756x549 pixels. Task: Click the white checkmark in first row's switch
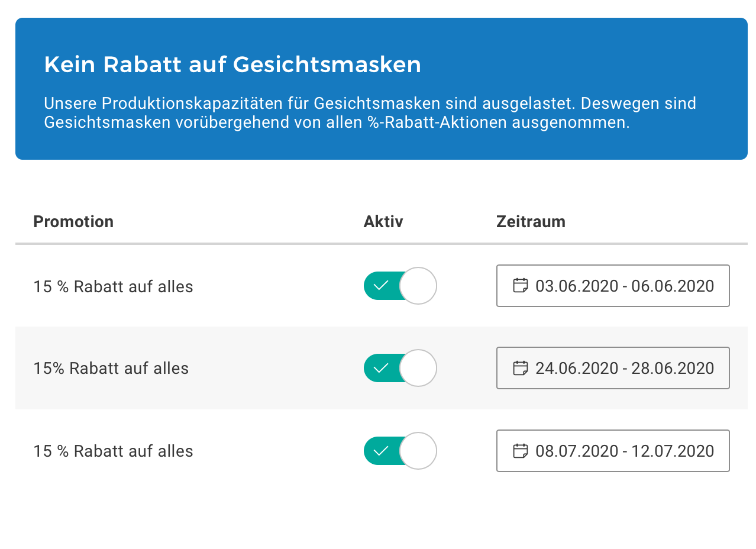[382, 286]
